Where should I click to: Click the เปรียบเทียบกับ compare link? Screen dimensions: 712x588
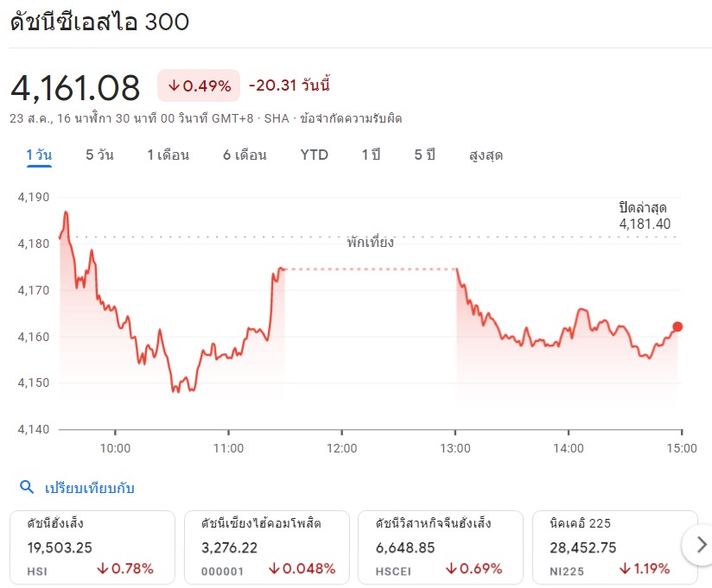click(x=89, y=488)
